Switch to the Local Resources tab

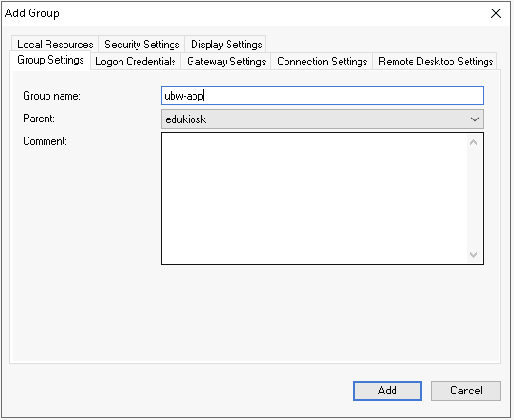[55, 45]
